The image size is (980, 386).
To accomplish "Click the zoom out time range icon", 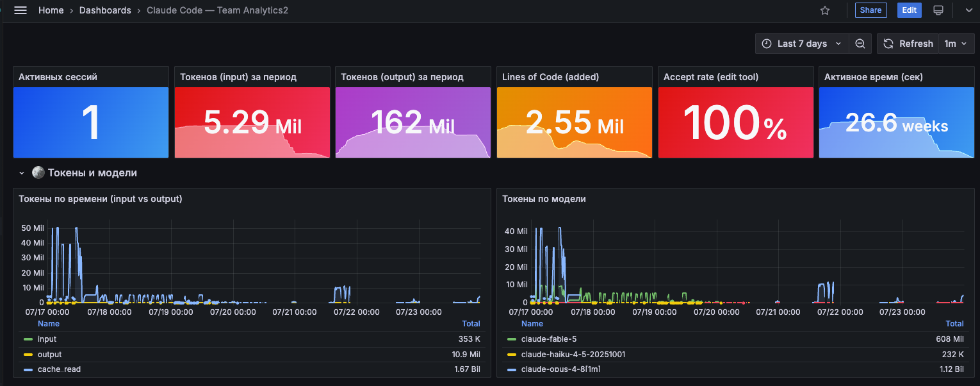I will (860, 44).
